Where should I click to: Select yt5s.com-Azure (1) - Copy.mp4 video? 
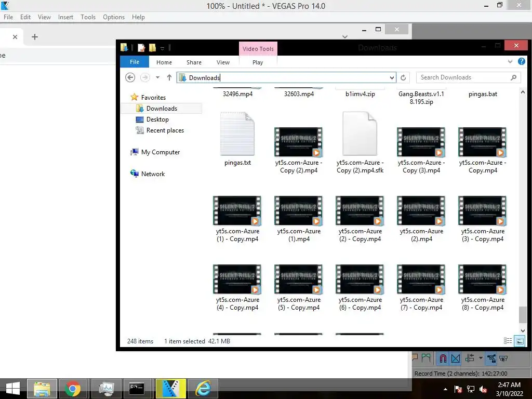(x=237, y=211)
